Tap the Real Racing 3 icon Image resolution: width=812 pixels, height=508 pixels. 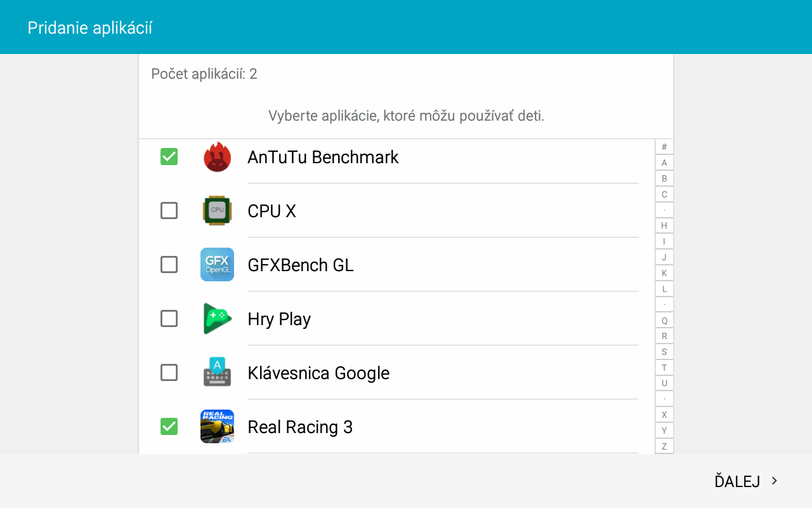pos(217,427)
